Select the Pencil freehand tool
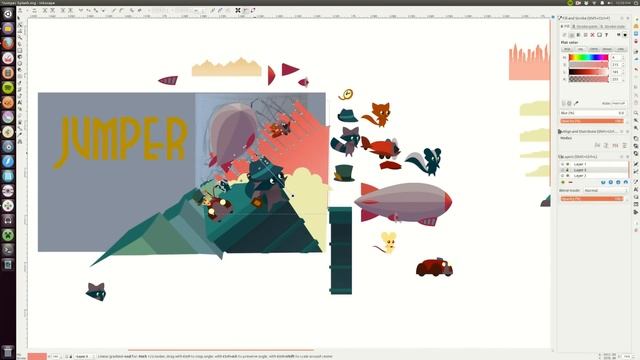Screen dimensions: 640x360 (x=20, y=83)
